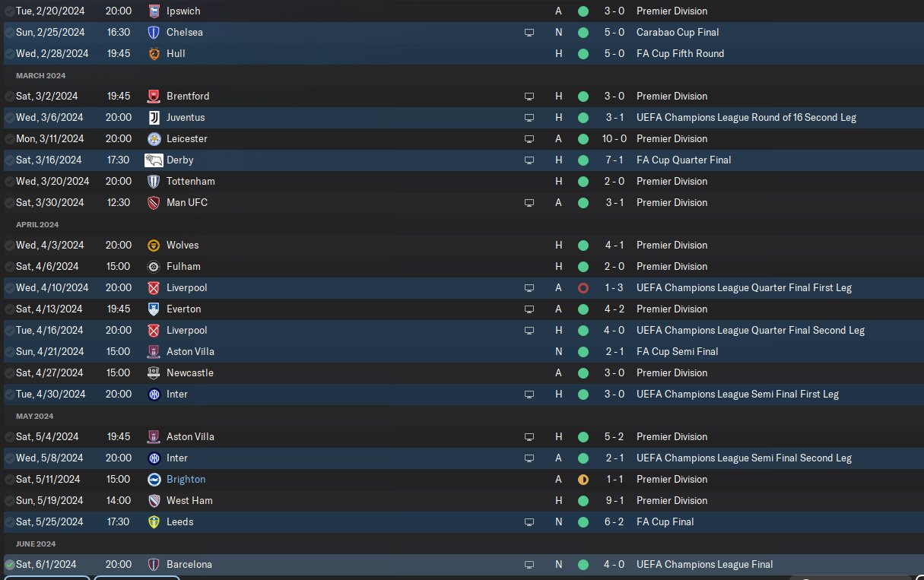This screenshot has width=924, height=580.
Task: Click the Barcelona club badge
Action: pos(154,565)
